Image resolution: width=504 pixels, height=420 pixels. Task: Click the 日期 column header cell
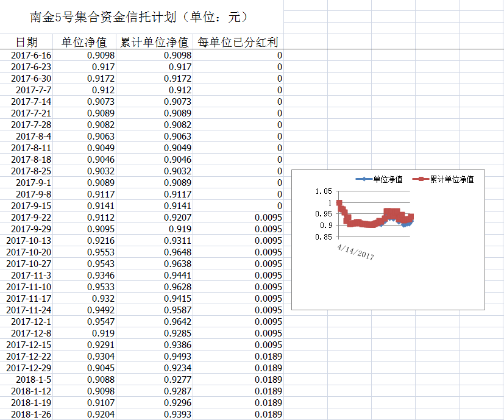pyautogui.click(x=27, y=42)
